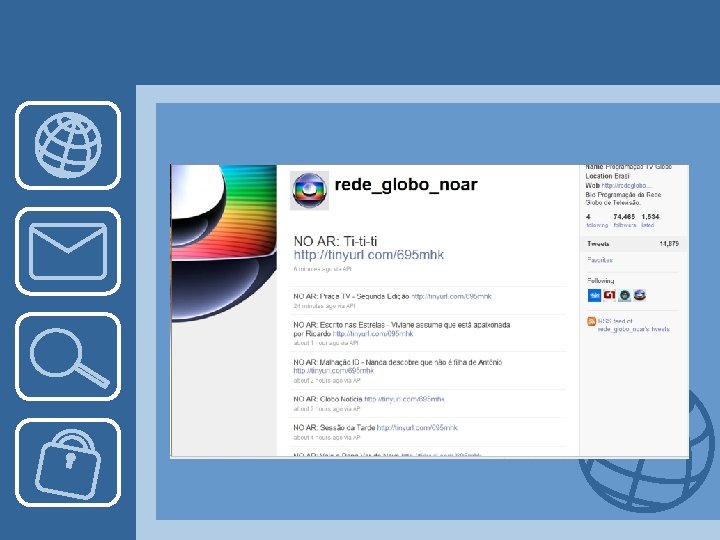Click the 74,465 followers count
This screenshot has width=720, height=540.
point(624,220)
